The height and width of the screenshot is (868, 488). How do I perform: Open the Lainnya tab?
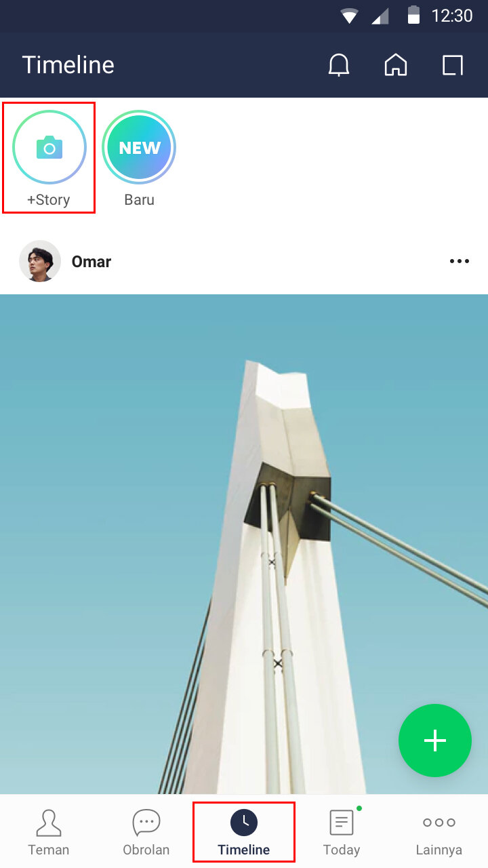click(439, 832)
